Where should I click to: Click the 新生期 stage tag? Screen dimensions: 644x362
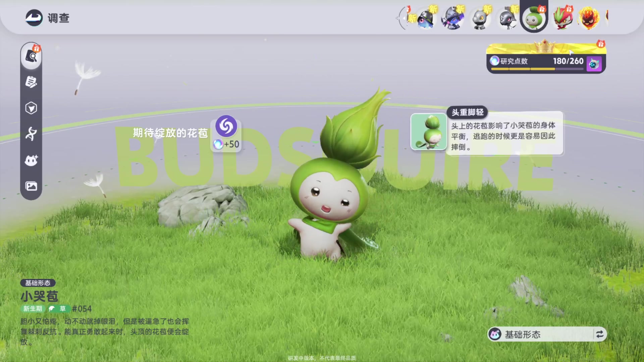33,309
